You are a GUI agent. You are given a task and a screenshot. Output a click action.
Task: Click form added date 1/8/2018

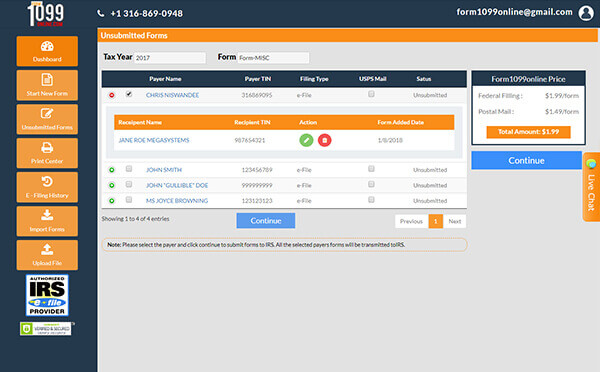point(390,140)
